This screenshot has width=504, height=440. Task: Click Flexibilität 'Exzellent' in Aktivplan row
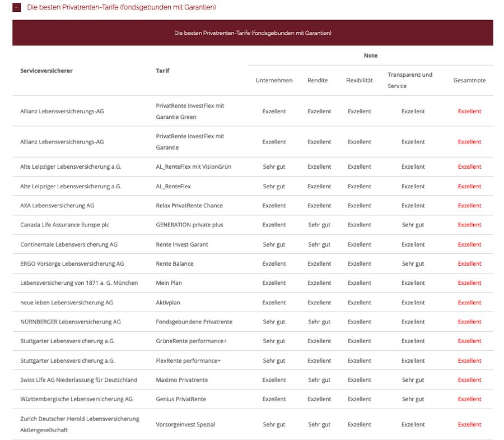pyautogui.click(x=360, y=303)
